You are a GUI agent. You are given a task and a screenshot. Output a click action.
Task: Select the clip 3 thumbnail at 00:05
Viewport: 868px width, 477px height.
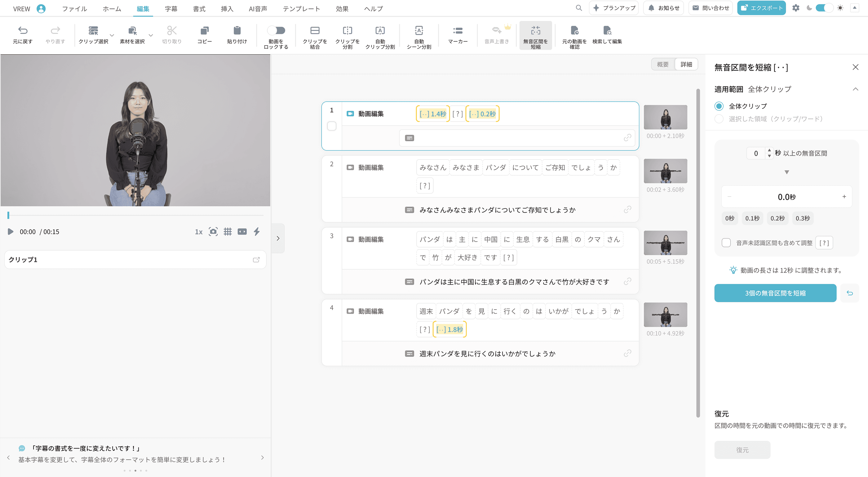coord(665,243)
